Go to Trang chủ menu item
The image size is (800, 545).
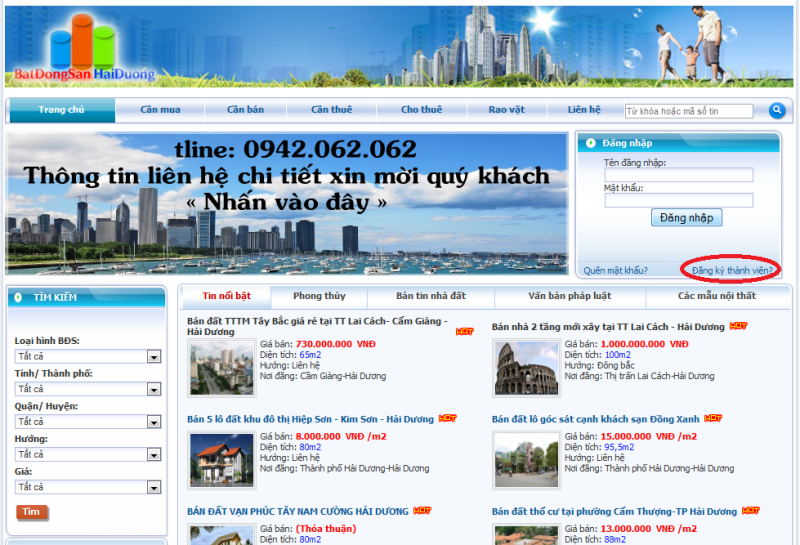pos(62,110)
